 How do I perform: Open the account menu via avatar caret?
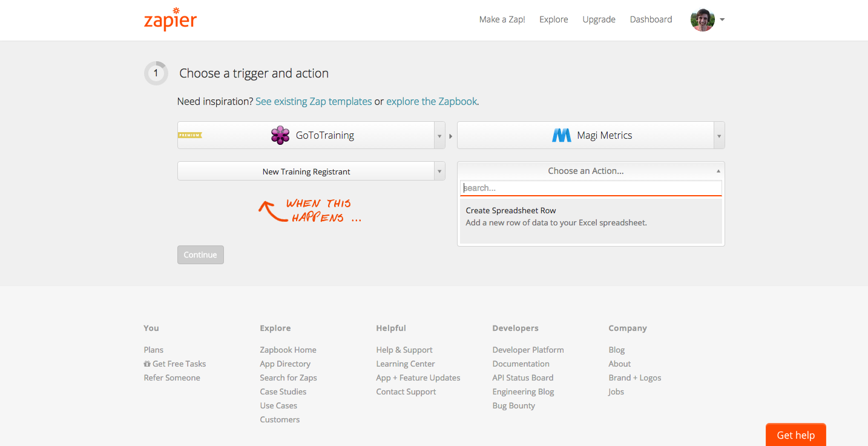tap(722, 19)
